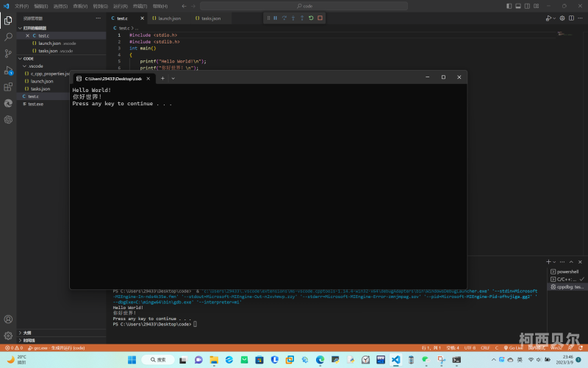The width and height of the screenshot is (588, 368).
Task: Click the run C/C++ file button
Action: (x=548, y=18)
